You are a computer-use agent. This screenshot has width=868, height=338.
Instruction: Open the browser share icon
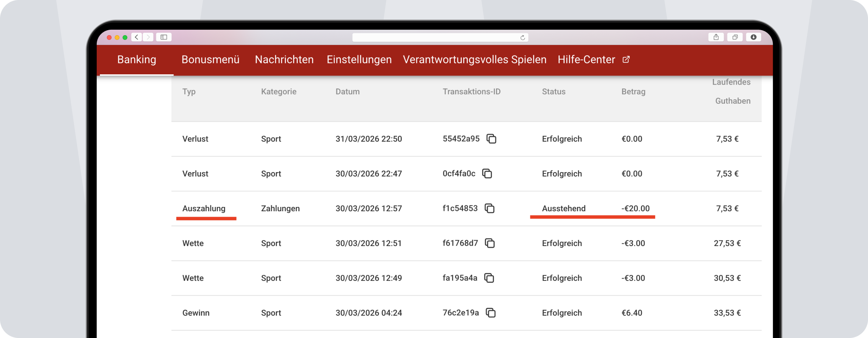716,37
